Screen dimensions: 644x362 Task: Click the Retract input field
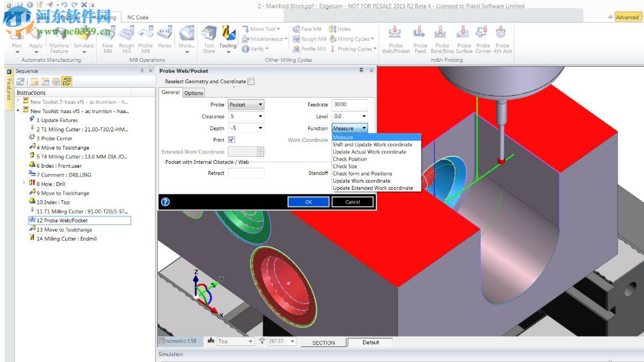point(246,173)
